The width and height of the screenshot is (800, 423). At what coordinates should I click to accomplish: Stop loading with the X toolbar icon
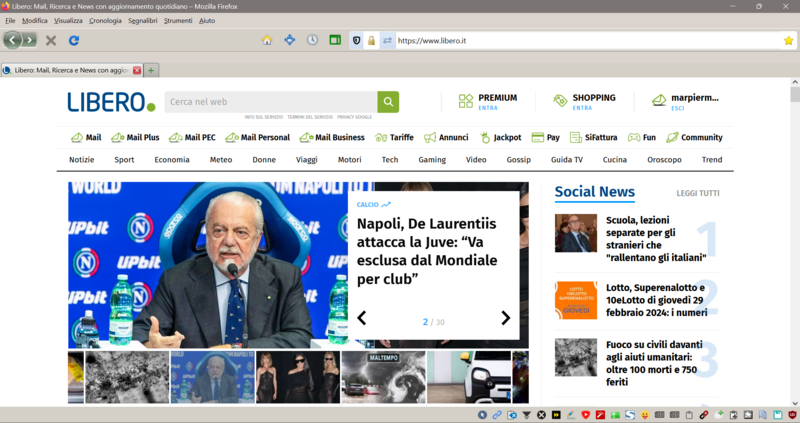coord(51,40)
